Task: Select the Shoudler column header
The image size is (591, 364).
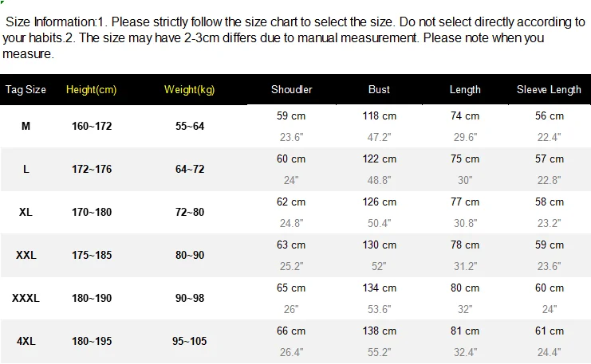Action: (291, 90)
